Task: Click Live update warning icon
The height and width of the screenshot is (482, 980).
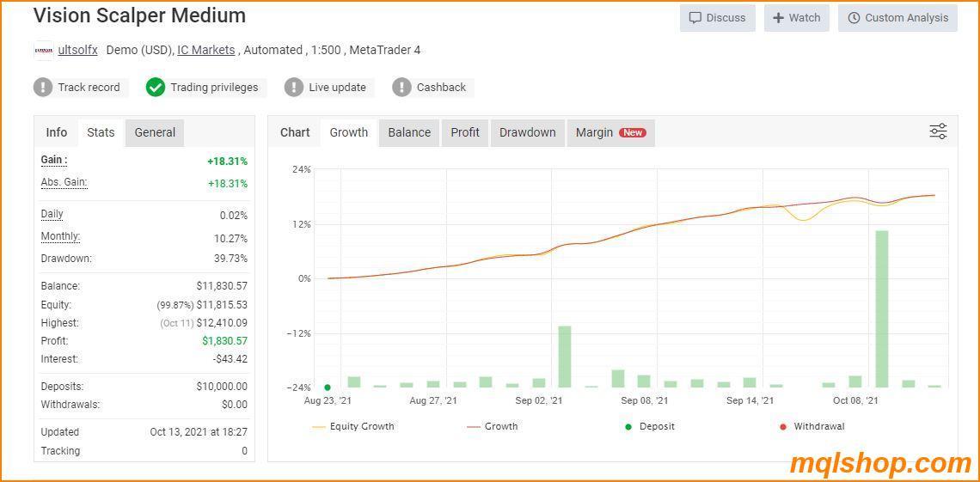Action: [x=294, y=88]
